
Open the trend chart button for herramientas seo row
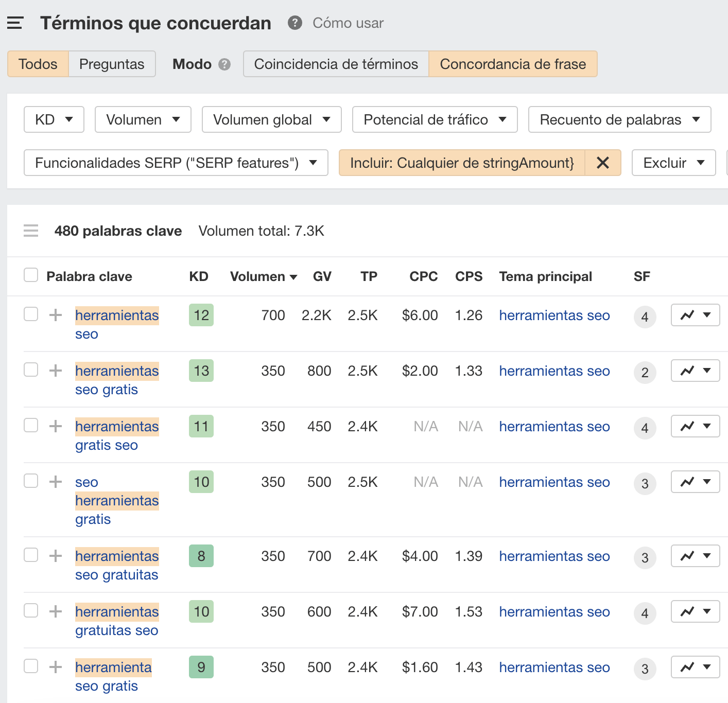pos(695,315)
